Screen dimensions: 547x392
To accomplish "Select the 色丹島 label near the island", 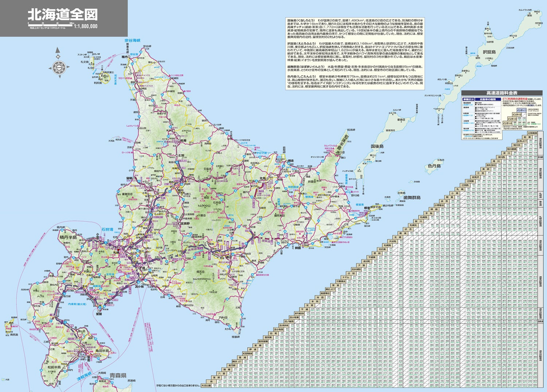I will 433,166.
